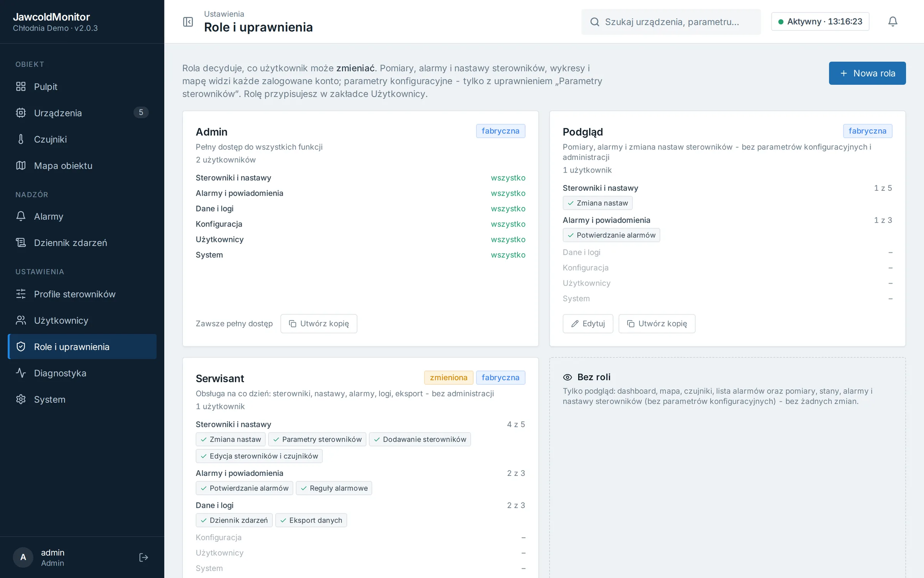This screenshot has width=924, height=578.
Task: Click the Zmiana nastaw chip in Podgląd
Action: pyautogui.click(x=598, y=203)
